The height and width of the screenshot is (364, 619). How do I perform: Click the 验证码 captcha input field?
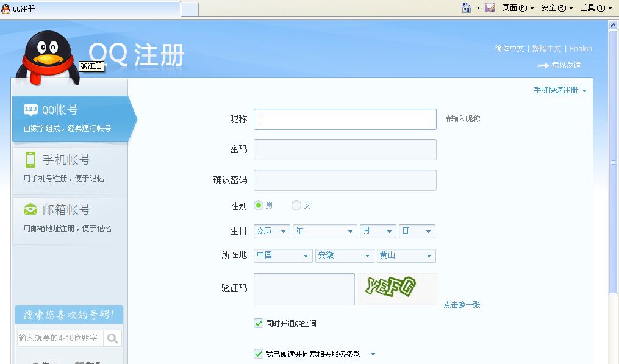(x=304, y=290)
